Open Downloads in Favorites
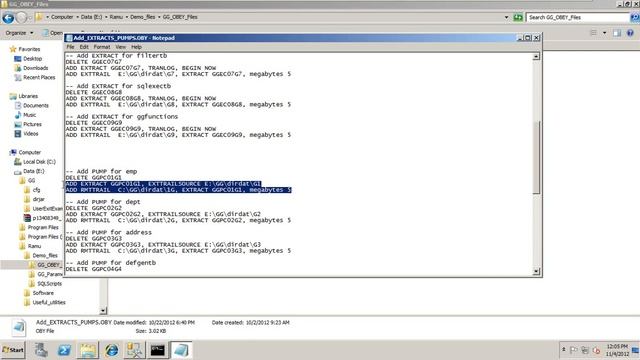 pyautogui.click(x=35, y=68)
